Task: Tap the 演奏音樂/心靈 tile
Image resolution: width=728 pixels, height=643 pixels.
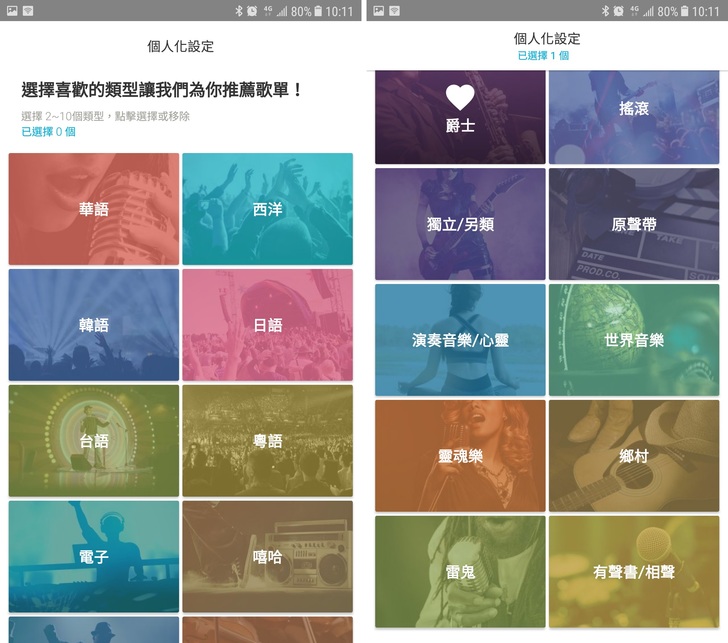Action: click(460, 340)
